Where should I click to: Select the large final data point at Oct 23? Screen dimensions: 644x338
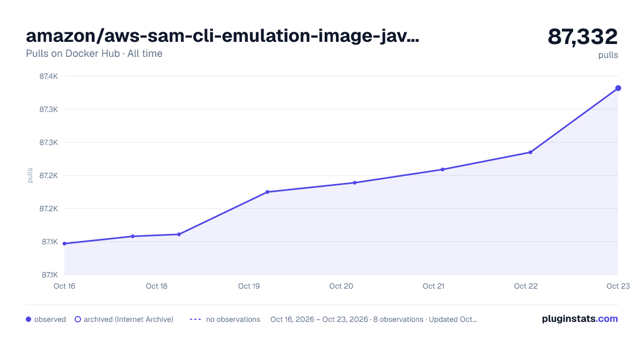618,88
